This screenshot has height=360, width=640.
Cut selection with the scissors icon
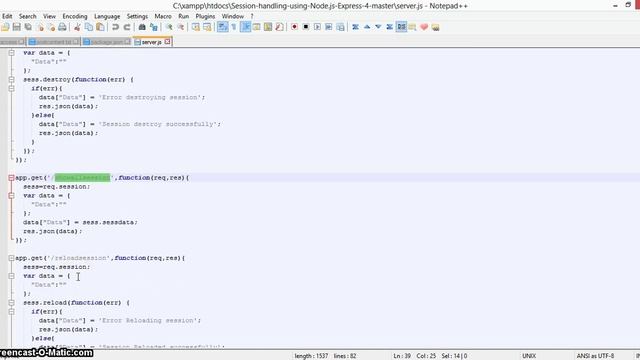[77, 27]
